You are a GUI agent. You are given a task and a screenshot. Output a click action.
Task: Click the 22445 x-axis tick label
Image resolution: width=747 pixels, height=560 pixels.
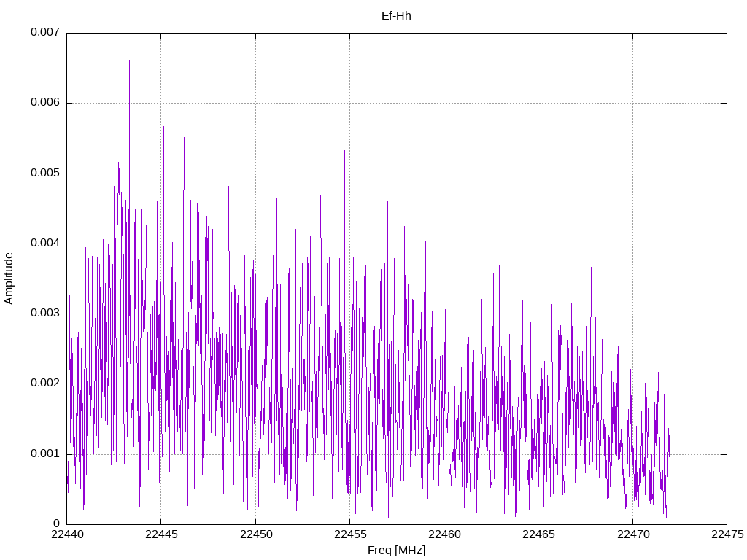point(161,534)
